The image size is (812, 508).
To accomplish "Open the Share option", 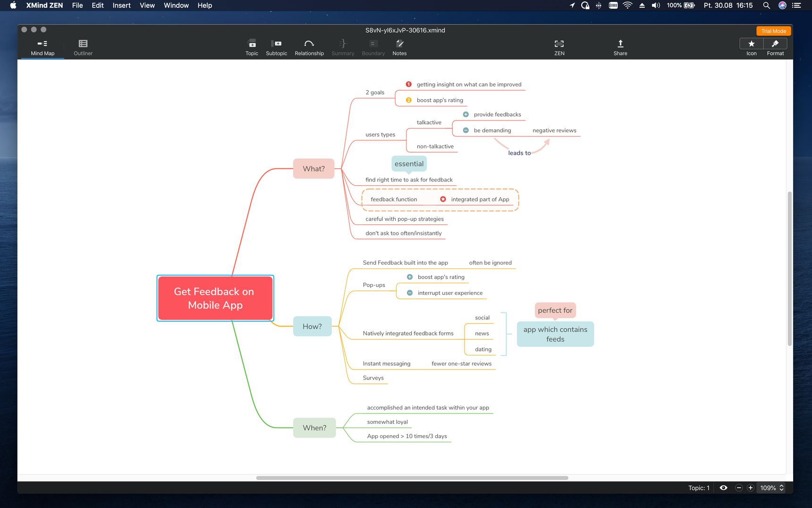I will pyautogui.click(x=620, y=47).
